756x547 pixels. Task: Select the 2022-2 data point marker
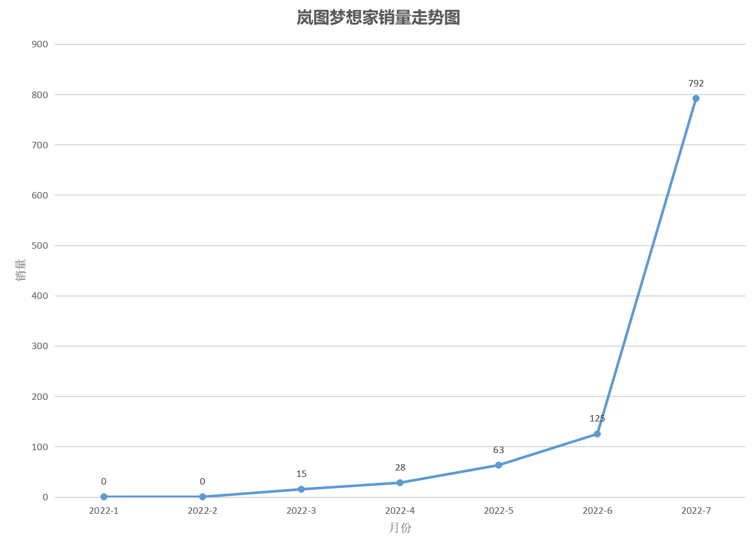coord(203,497)
